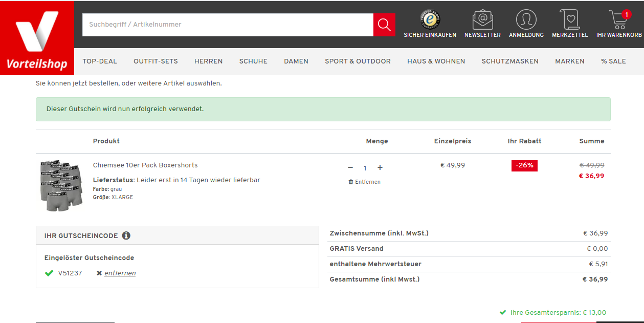Click the Chiemsee boxershorts product thumbnail

click(61, 185)
